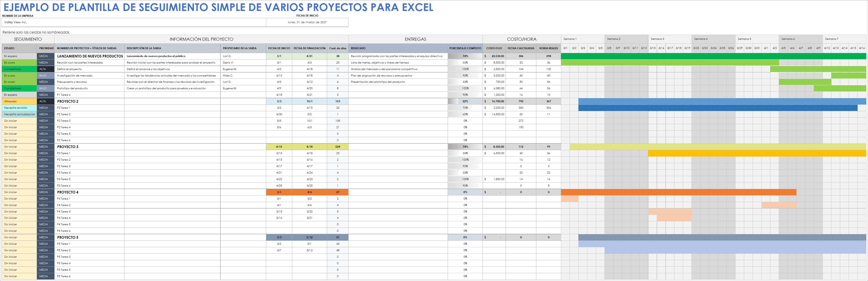Select the 4/21 fecha de finalización cell for Investigación de mercado
Viewport: 868px width, 281px height.
(x=310, y=75)
